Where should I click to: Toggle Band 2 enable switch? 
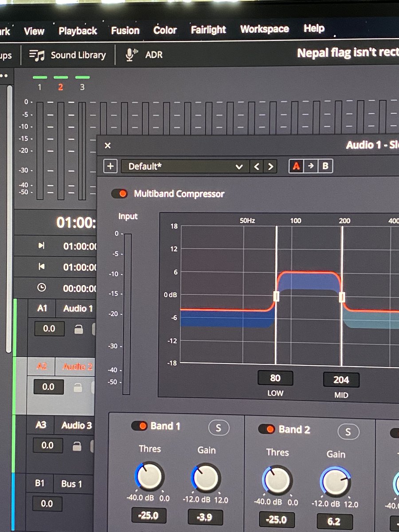266,429
